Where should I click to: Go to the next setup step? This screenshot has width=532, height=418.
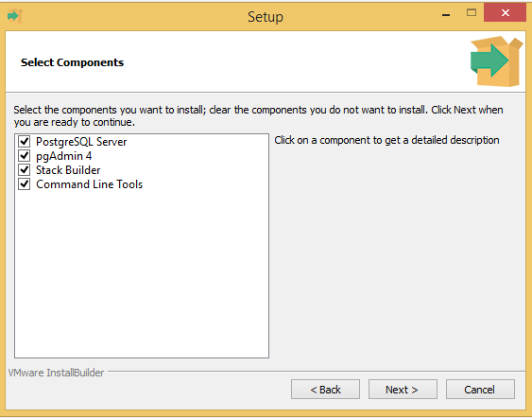pyautogui.click(x=403, y=390)
